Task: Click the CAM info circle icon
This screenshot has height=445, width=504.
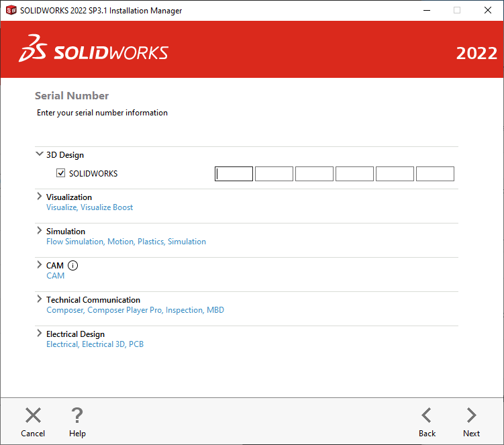Action: coord(73,266)
